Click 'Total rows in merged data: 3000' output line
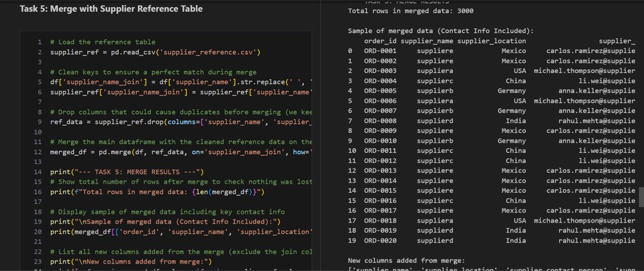Screen dimensions: 644x271 click(x=411, y=11)
